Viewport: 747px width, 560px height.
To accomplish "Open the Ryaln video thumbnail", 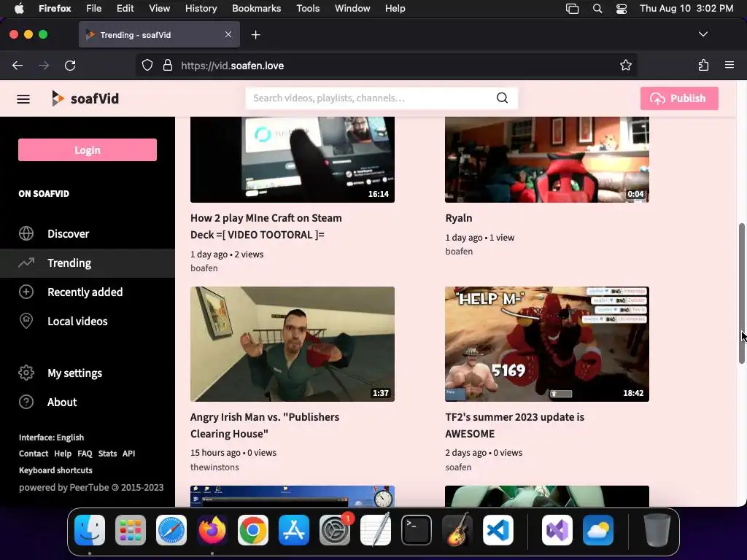I will (x=547, y=160).
